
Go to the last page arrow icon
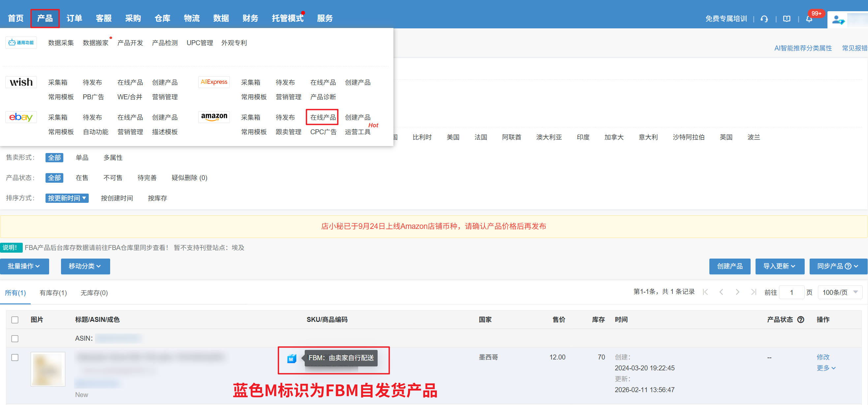pos(754,292)
